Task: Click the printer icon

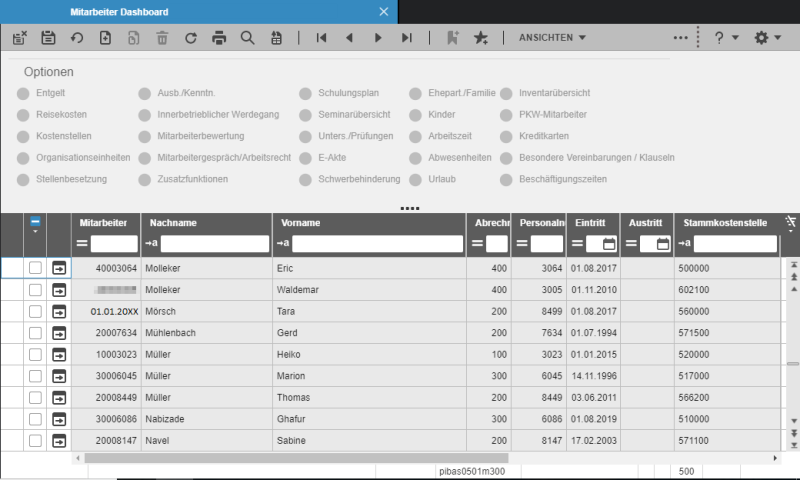Action: click(x=219, y=38)
